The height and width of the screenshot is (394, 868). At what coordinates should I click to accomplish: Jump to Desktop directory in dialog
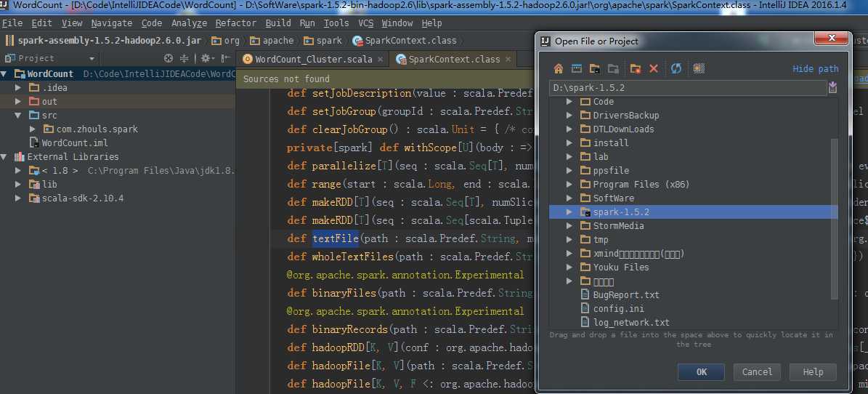coord(577,69)
